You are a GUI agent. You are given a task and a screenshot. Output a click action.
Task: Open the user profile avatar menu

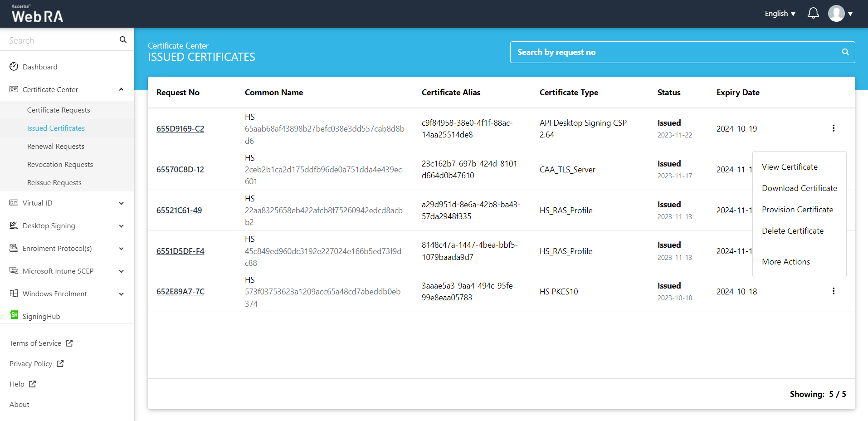tap(837, 14)
